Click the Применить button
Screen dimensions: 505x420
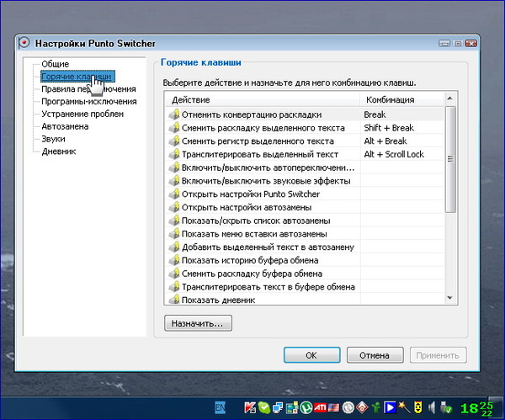[x=438, y=355]
